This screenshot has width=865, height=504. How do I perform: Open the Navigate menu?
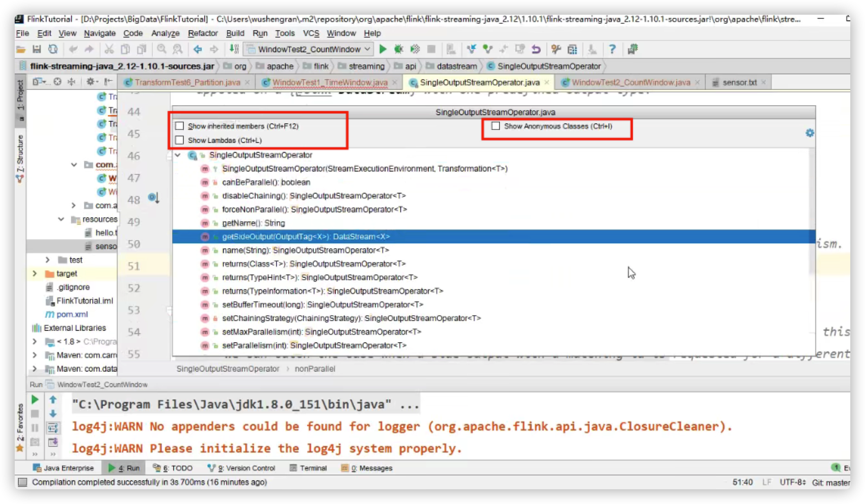100,33
